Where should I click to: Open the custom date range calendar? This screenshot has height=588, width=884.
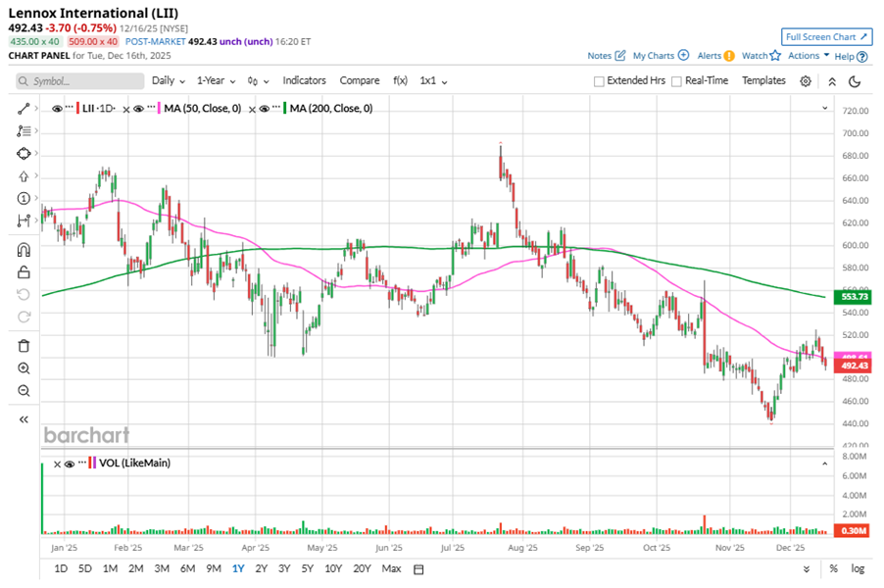[418, 569]
